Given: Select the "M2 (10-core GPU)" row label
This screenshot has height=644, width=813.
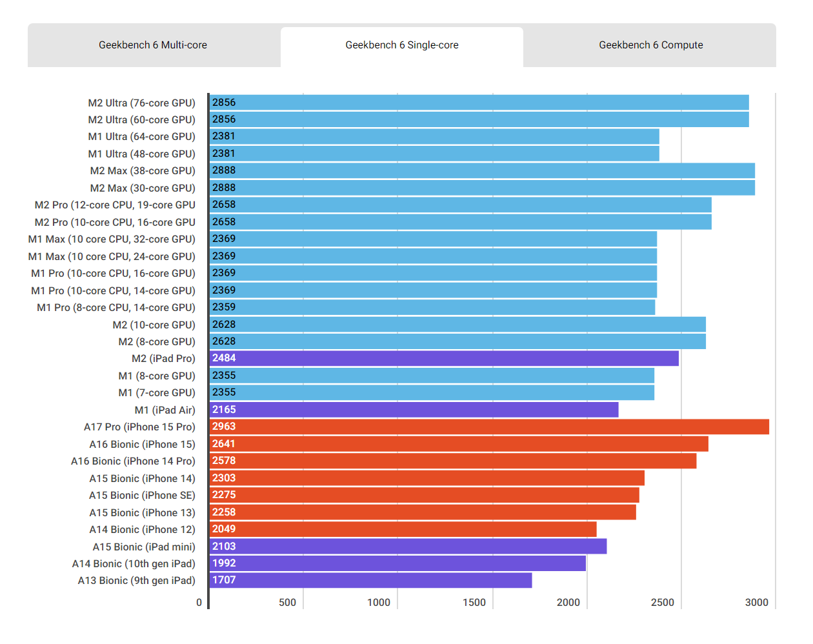Looking at the screenshot, I should (154, 325).
